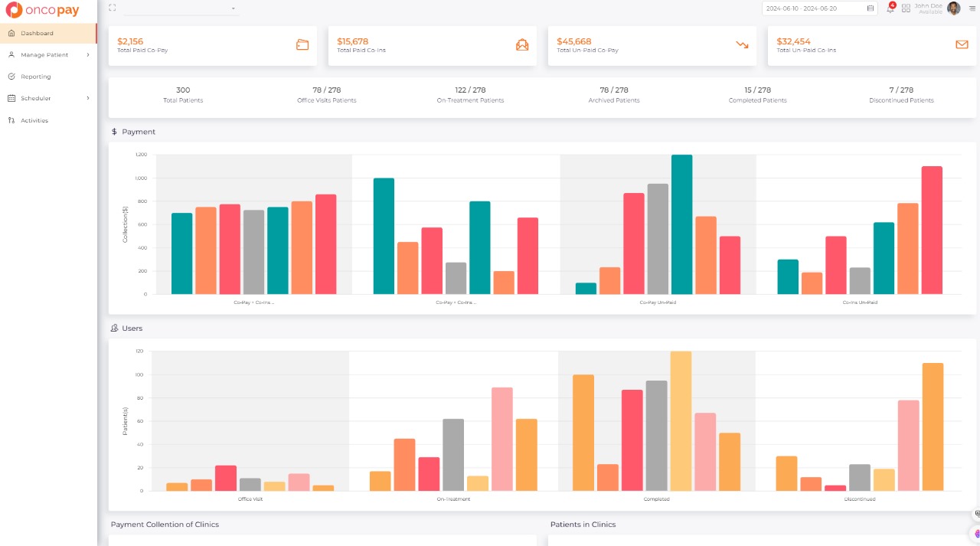Open Reporting from the sidebar

coord(35,77)
